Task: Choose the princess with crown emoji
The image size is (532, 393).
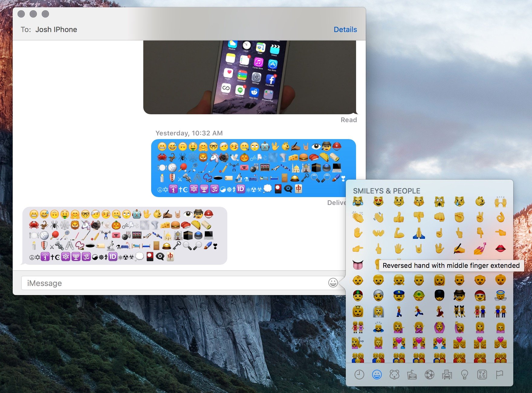Action: pos(358,311)
